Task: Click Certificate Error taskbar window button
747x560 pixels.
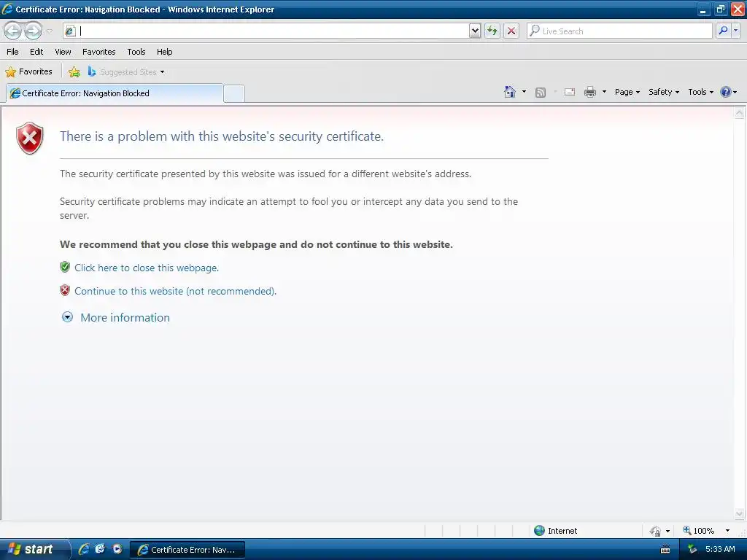Action: pyautogui.click(x=187, y=550)
